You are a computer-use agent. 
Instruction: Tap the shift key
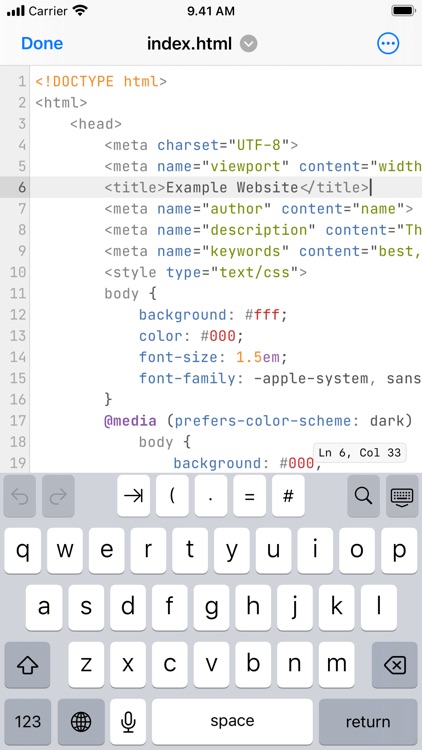(x=27, y=665)
